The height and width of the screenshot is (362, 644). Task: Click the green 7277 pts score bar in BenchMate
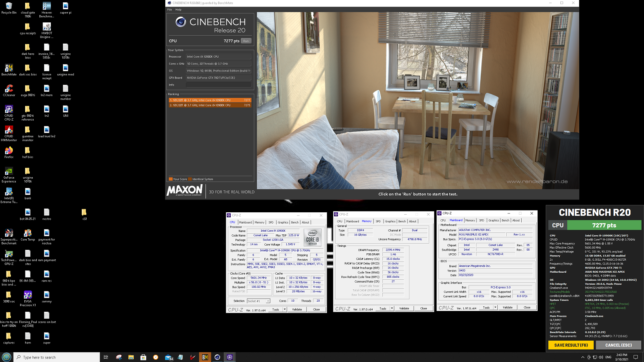point(604,225)
